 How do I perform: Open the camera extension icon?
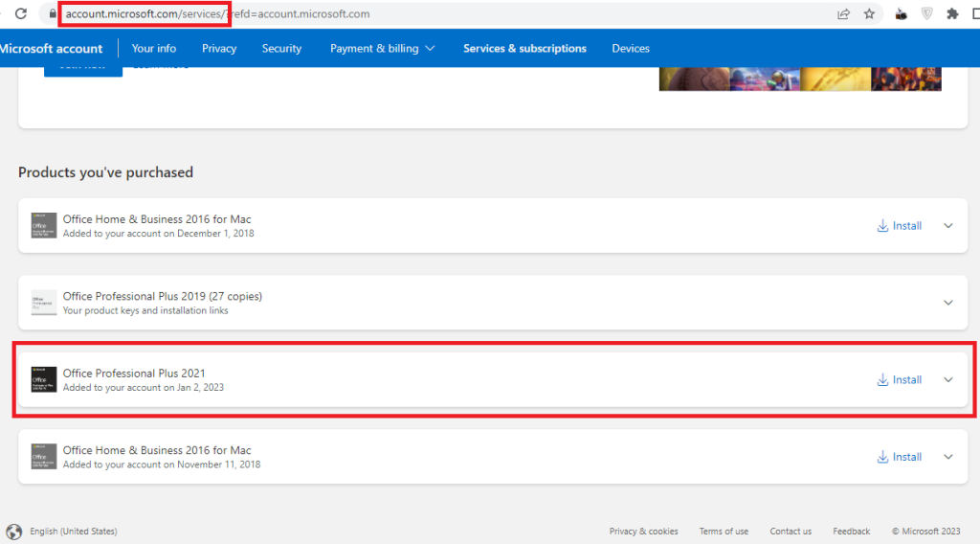click(x=901, y=14)
